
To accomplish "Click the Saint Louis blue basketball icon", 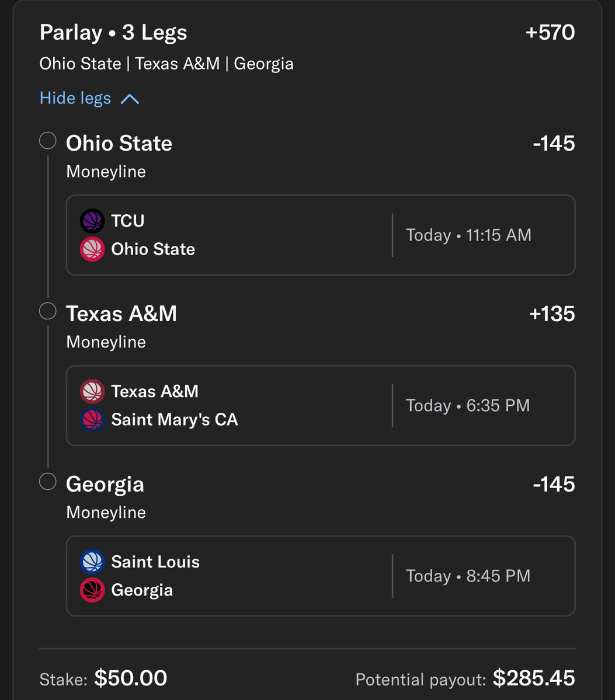I will [x=92, y=562].
